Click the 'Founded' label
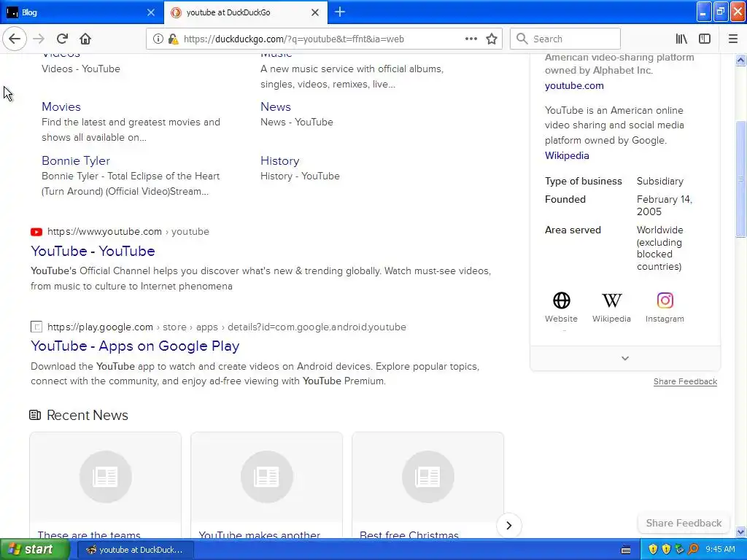The height and width of the screenshot is (560, 747). click(x=565, y=200)
